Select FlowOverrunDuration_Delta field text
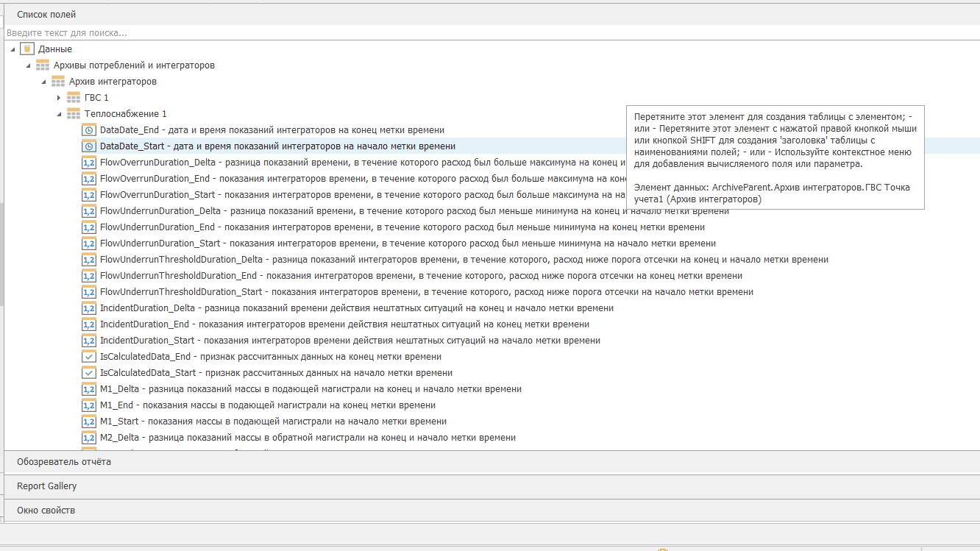The image size is (980, 551). 363,162
